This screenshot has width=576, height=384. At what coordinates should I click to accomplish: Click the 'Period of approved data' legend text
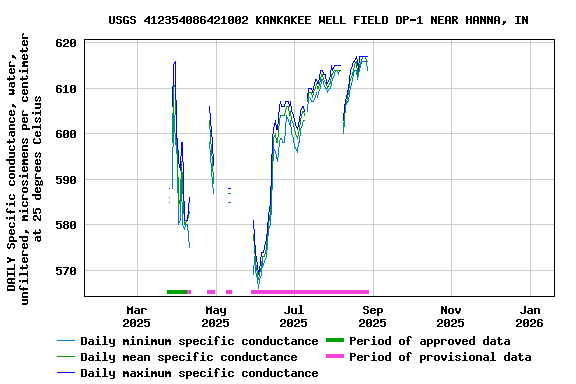[x=429, y=341]
